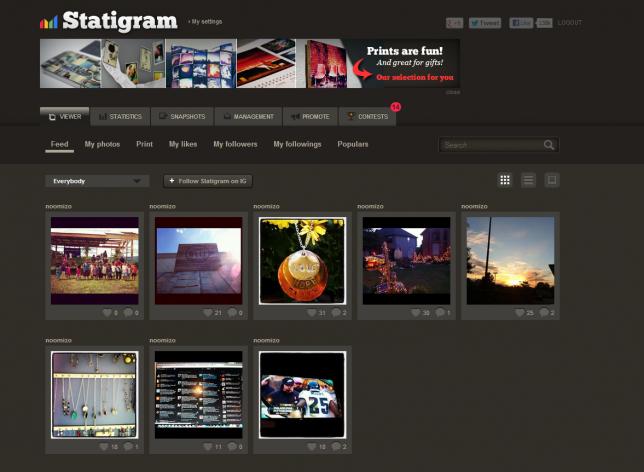Click the Google +1 button
Viewport: 644px width, 472px height.
[x=454, y=23]
